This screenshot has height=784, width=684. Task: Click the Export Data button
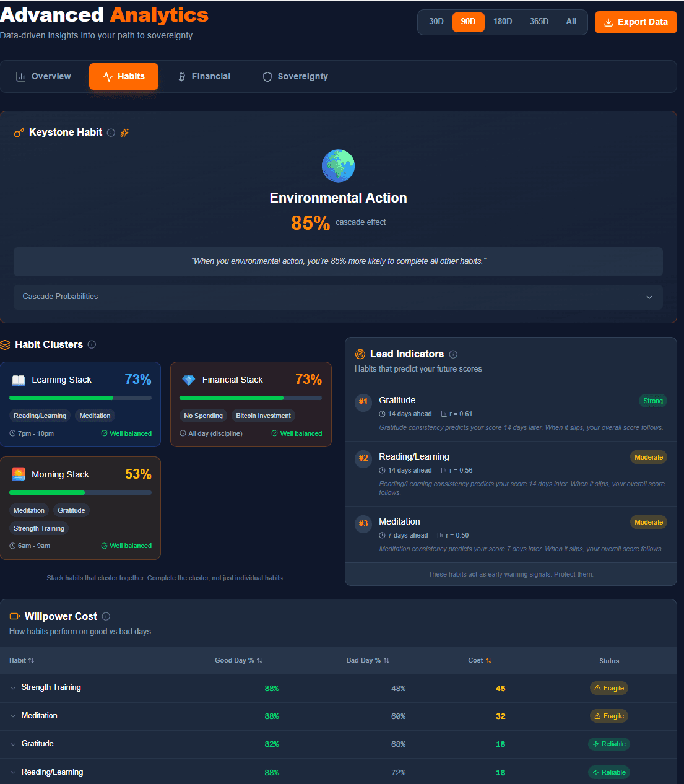click(x=636, y=22)
